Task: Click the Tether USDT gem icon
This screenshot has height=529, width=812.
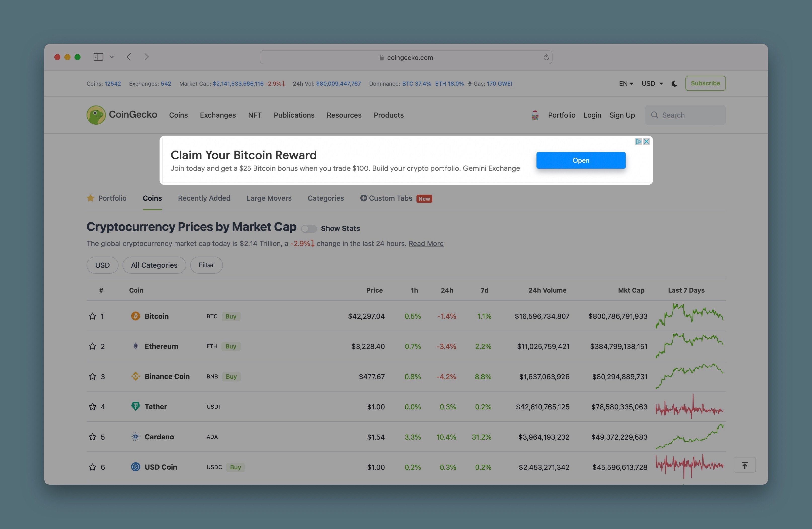Action: click(134, 406)
